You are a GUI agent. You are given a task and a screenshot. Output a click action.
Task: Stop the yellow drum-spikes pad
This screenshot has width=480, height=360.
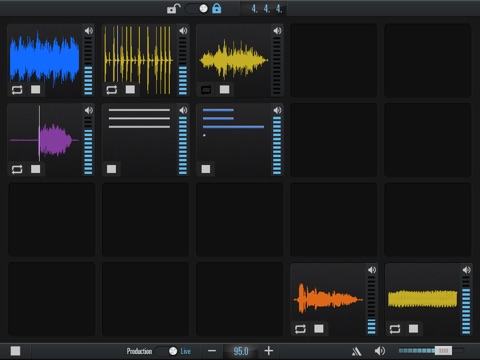coord(130,89)
